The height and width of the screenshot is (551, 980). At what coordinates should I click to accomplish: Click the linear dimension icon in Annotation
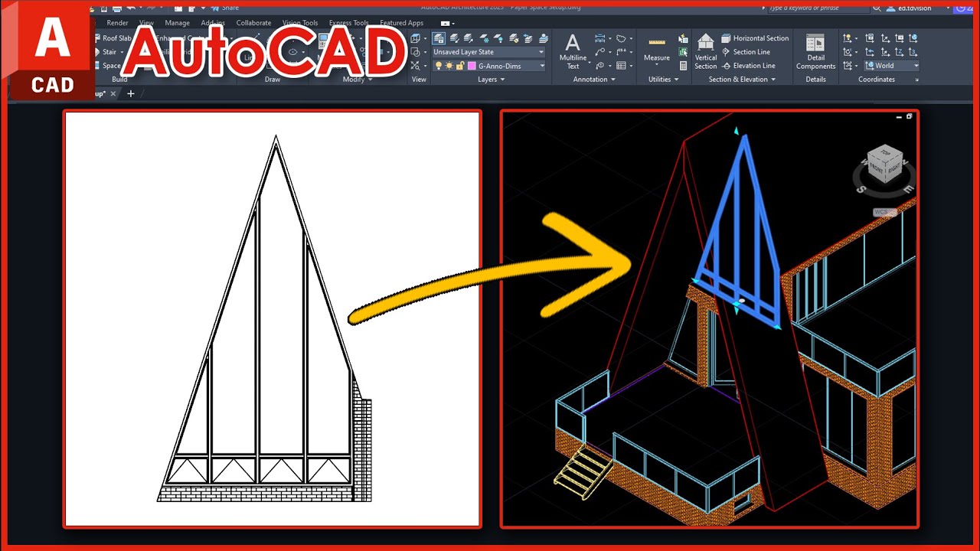coord(600,38)
